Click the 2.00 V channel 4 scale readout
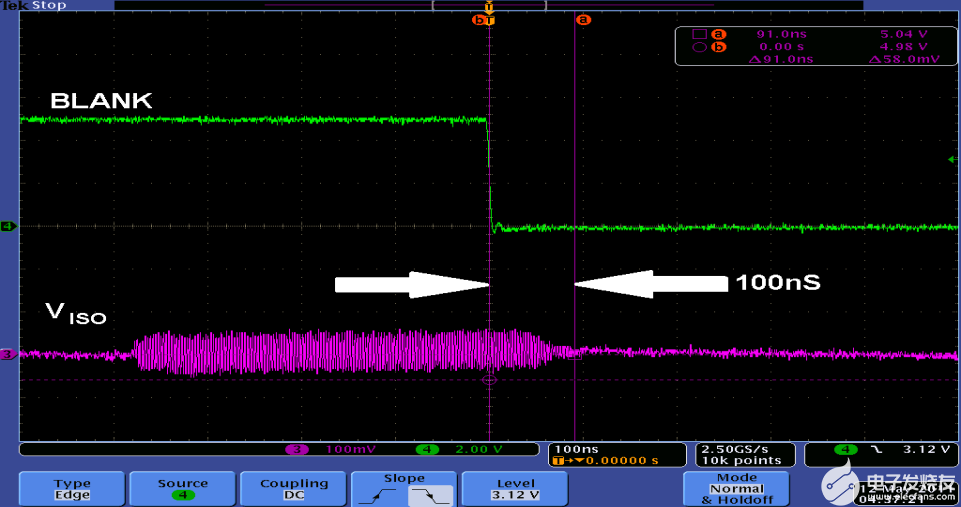The image size is (961, 507). point(478,449)
